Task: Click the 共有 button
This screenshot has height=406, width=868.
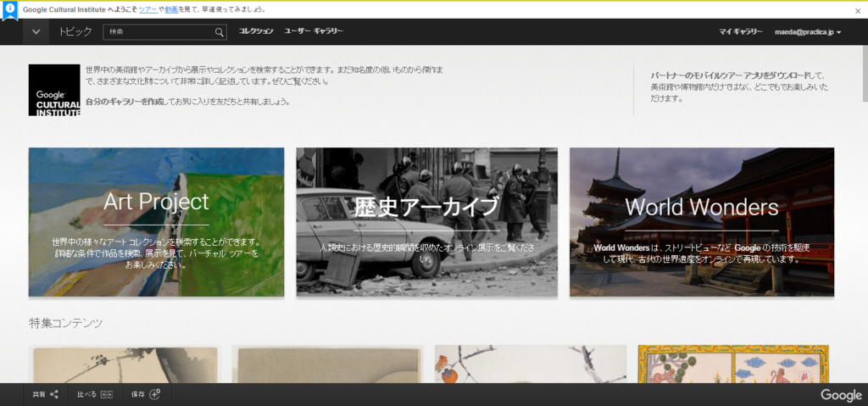Action: [x=46, y=394]
